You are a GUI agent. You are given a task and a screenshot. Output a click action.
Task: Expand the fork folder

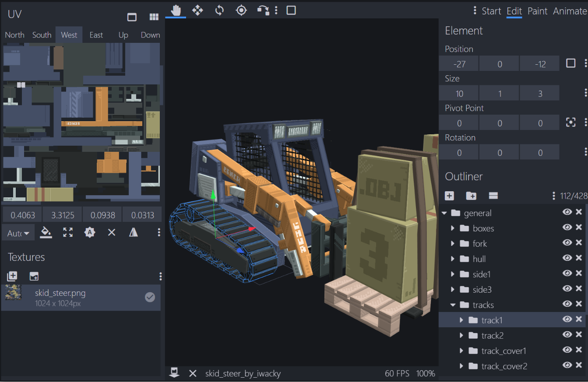[x=453, y=244]
